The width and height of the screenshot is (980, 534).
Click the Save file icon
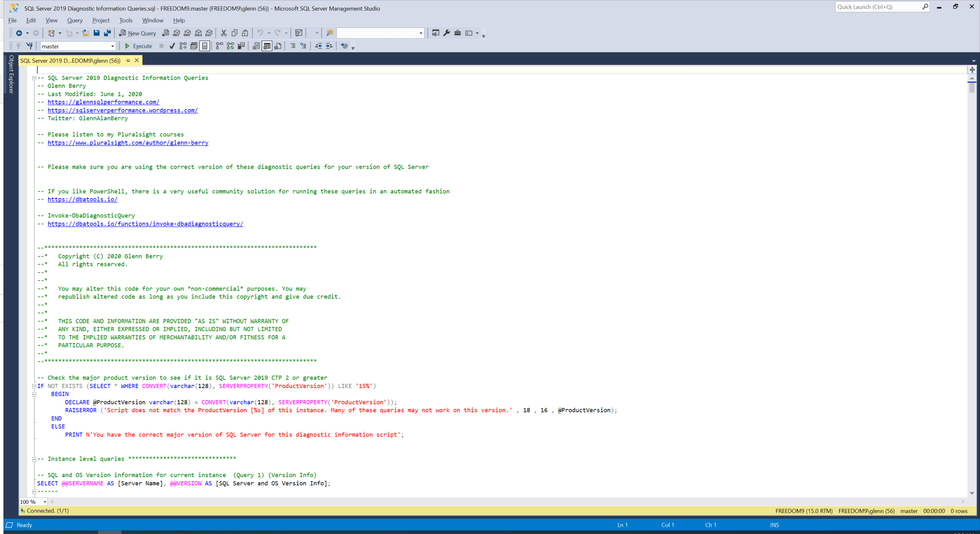pyautogui.click(x=97, y=33)
